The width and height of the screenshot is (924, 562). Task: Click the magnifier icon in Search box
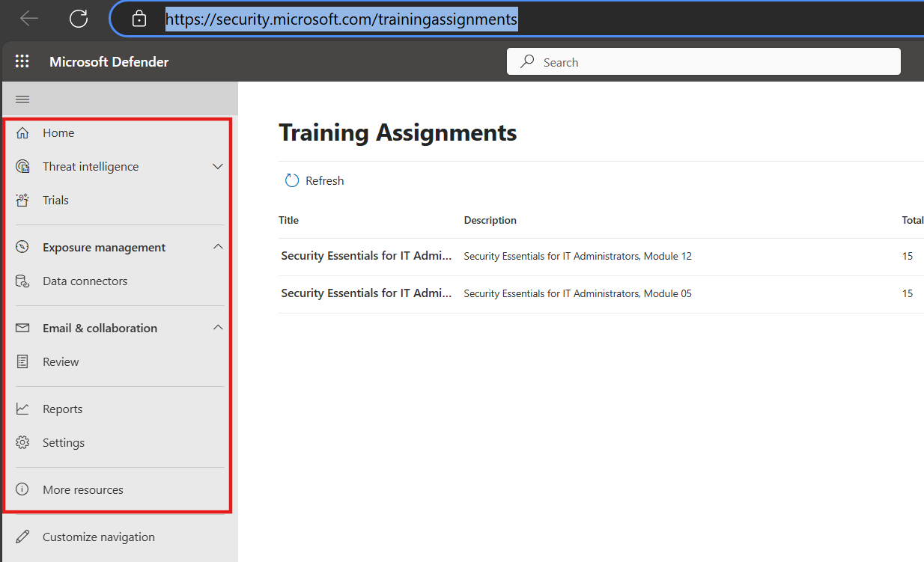[x=528, y=62]
